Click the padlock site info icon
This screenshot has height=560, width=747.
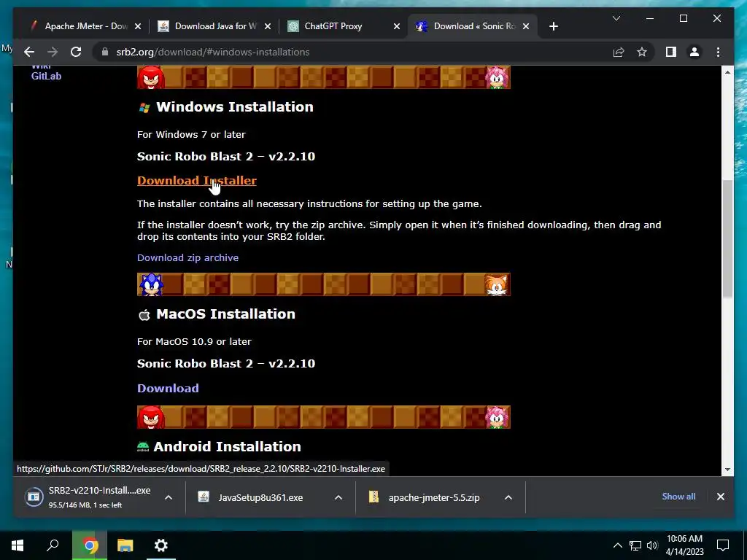(105, 52)
